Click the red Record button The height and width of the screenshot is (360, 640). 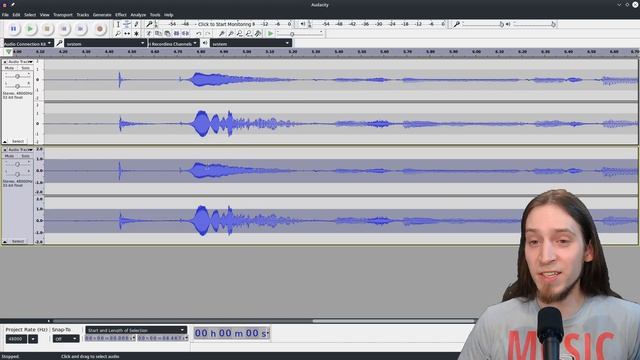tap(100, 29)
